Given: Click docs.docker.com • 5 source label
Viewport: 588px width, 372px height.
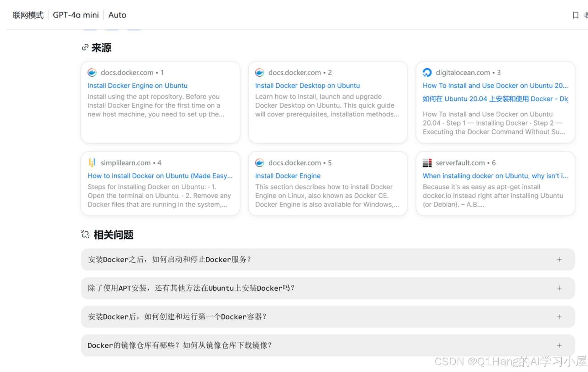Looking at the screenshot, I should pos(300,163).
